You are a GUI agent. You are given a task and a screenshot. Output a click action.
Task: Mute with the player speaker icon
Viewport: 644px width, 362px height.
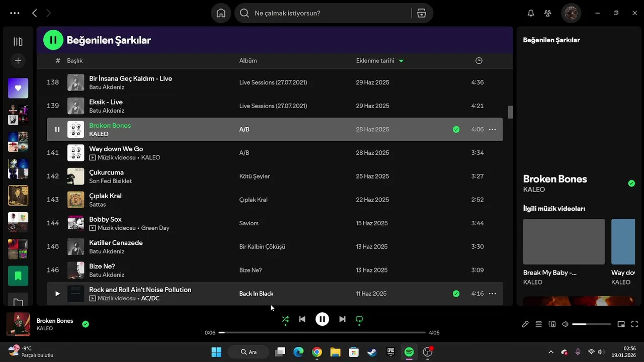click(565, 324)
